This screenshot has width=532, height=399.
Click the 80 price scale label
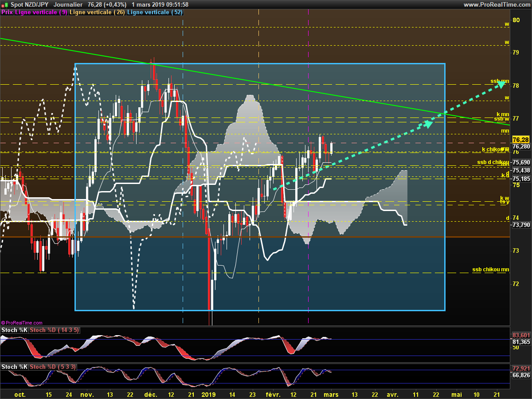coord(516,20)
